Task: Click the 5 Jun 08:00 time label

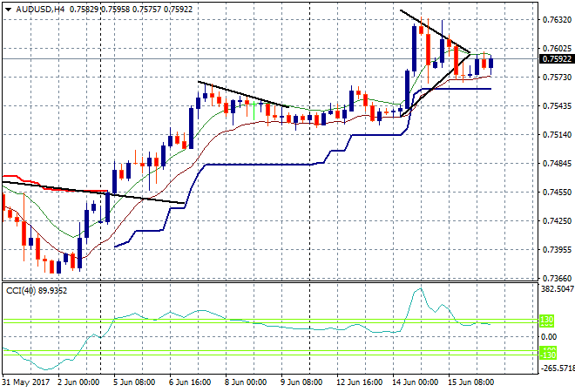Action: [x=134, y=382]
